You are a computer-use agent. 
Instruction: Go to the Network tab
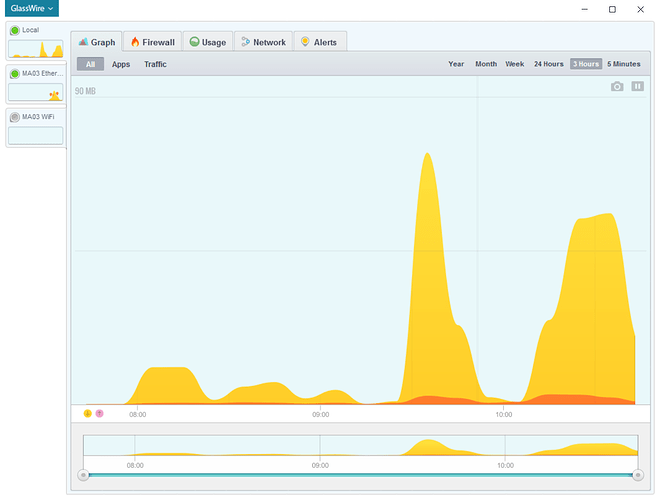tap(263, 42)
